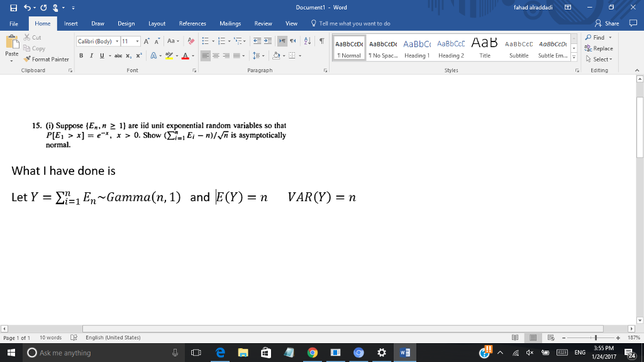
Task: Apply subscript formatting
Action: point(128,55)
